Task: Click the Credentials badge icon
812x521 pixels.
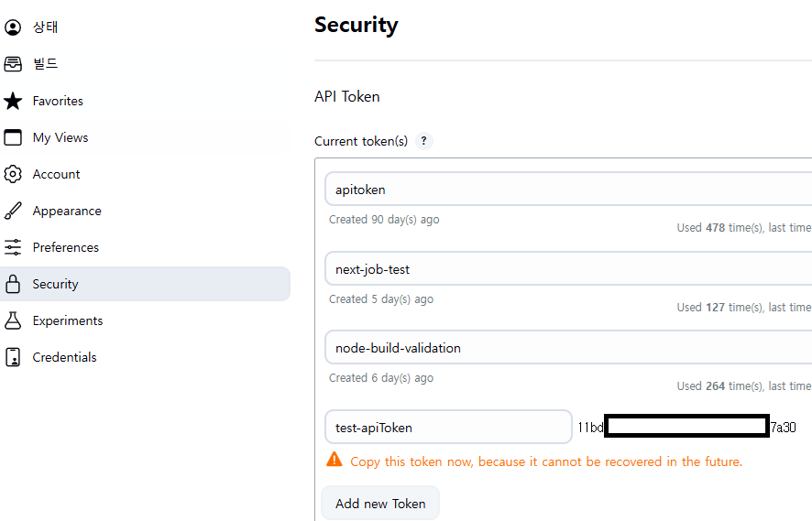Action: click(13, 357)
